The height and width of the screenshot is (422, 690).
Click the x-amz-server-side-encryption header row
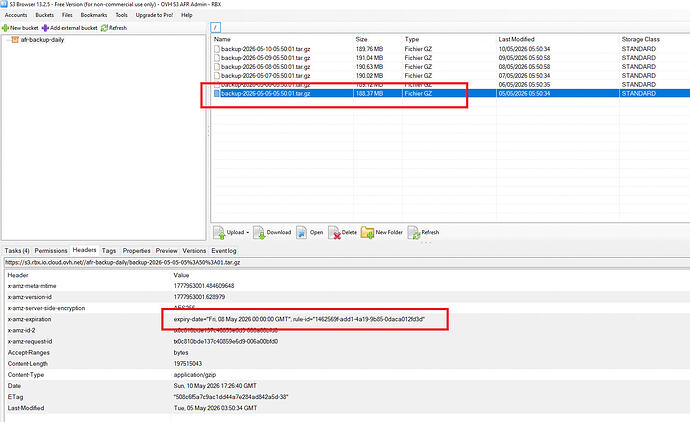click(347, 308)
